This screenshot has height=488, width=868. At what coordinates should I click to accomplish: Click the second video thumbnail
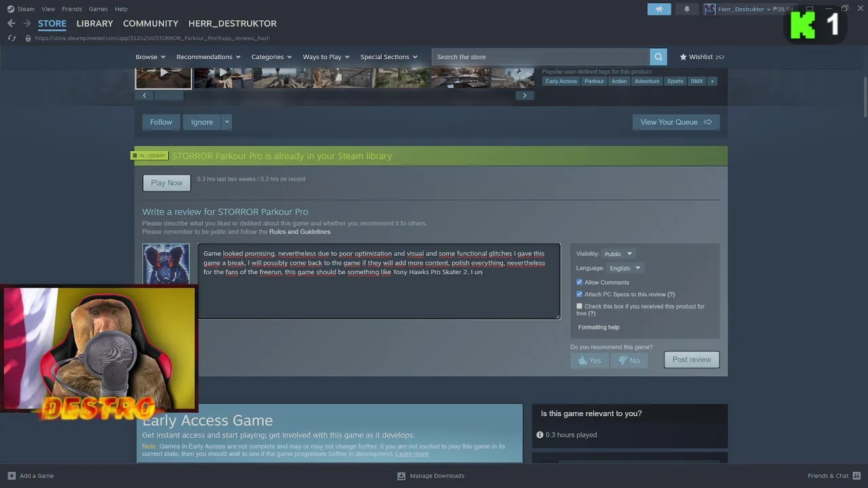[223, 78]
